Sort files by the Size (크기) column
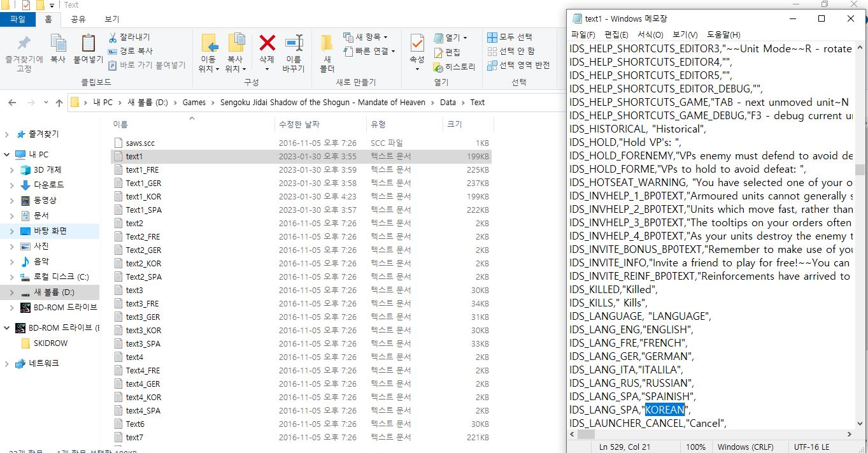Screen dimensions: 868x453 point(454,124)
